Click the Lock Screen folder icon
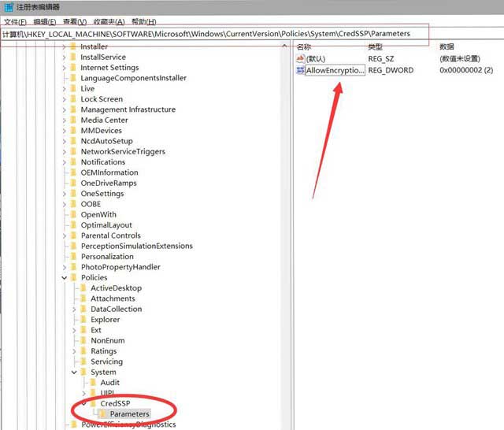 click(73, 99)
